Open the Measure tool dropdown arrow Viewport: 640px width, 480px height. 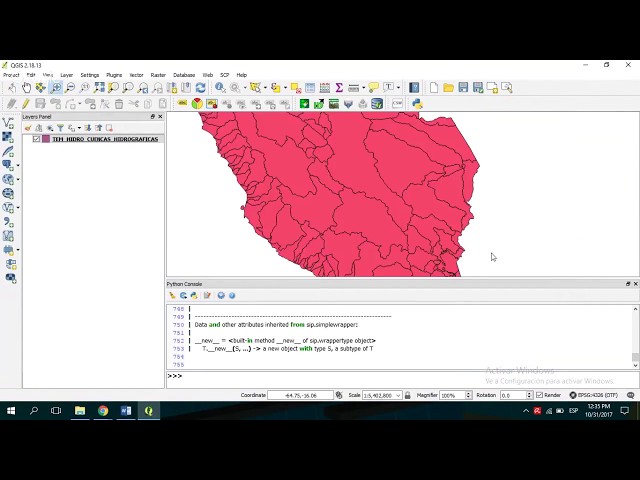point(363,87)
